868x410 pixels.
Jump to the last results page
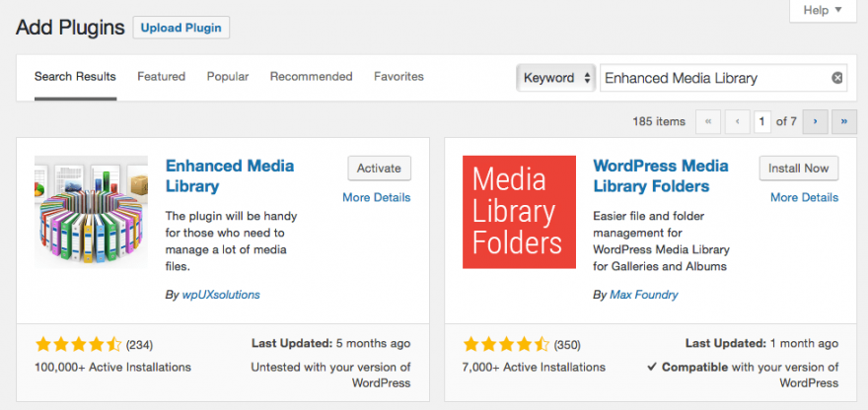pyautogui.click(x=844, y=122)
